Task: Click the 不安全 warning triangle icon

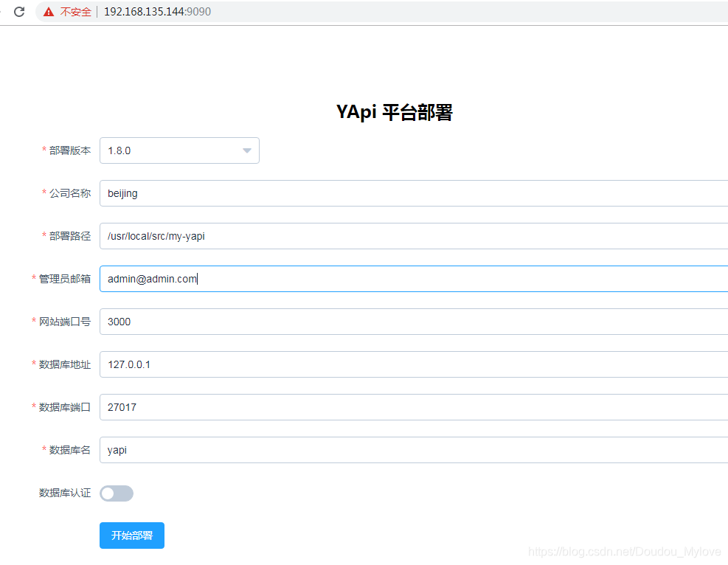Action: click(48, 12)
